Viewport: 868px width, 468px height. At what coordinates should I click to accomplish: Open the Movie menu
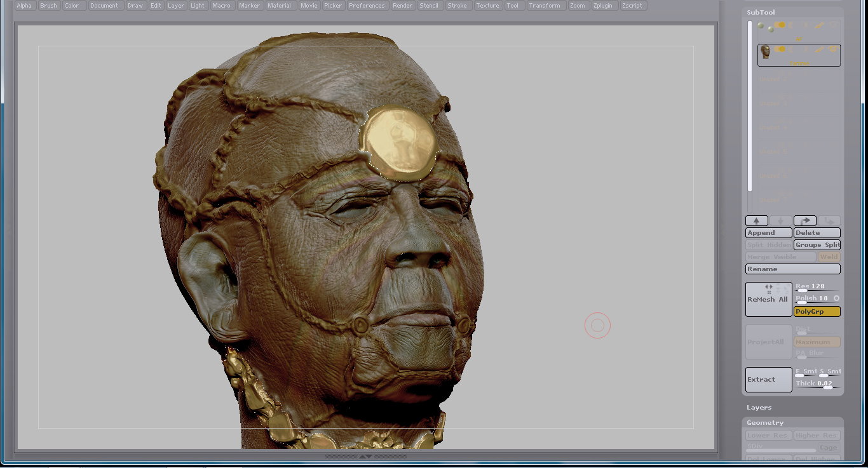click(x=309, y=6)
